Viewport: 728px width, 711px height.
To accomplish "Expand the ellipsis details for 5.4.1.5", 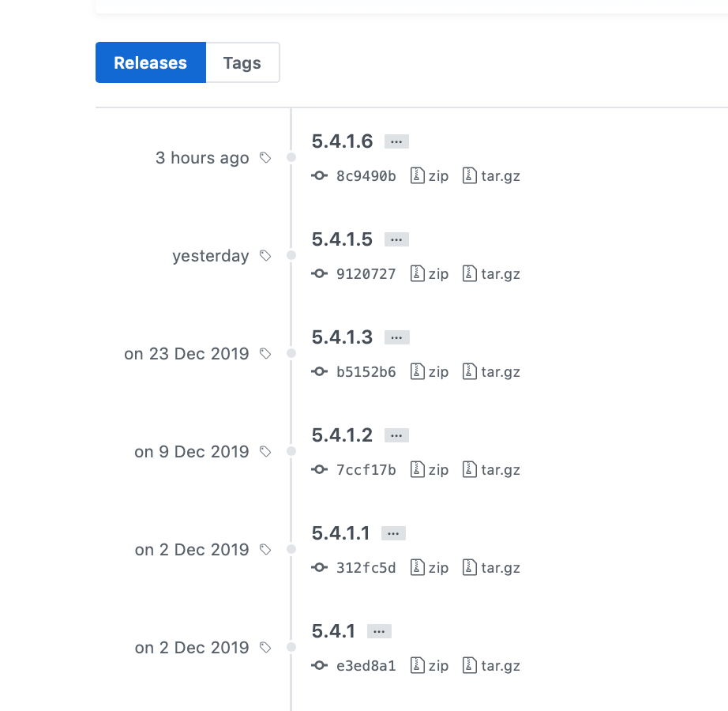I will point(396,239).
